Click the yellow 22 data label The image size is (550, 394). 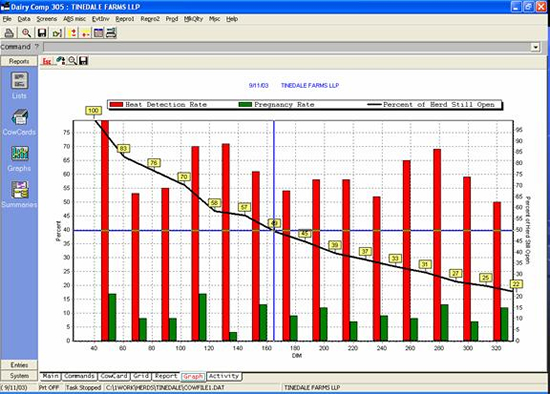point(516,284)
